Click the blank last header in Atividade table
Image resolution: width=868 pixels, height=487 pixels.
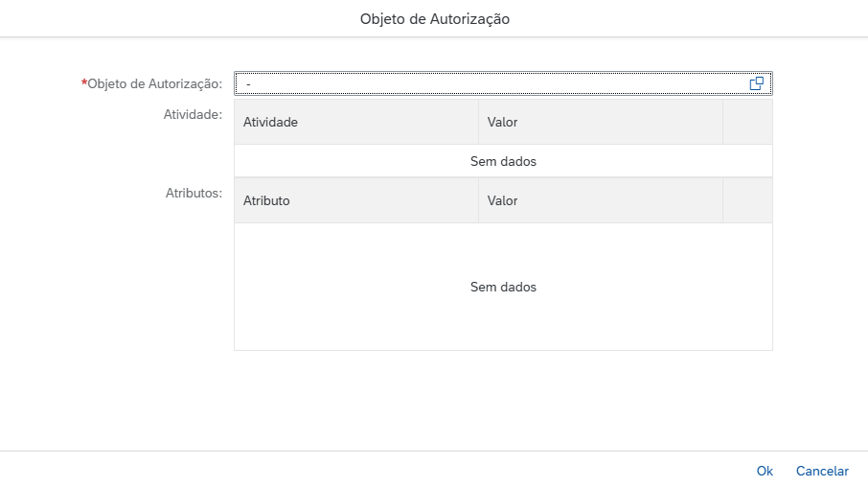coord(747,123)
